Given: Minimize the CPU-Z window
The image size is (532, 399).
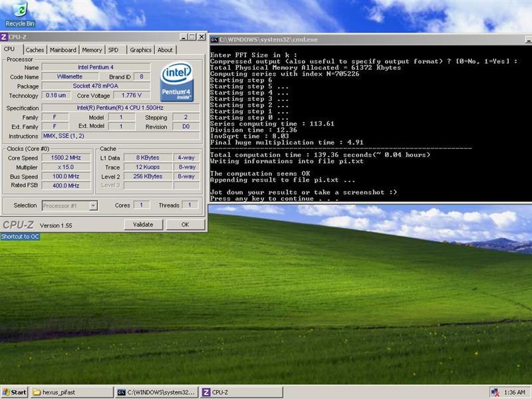Looking at the screenshot, I should coord(184,37).
